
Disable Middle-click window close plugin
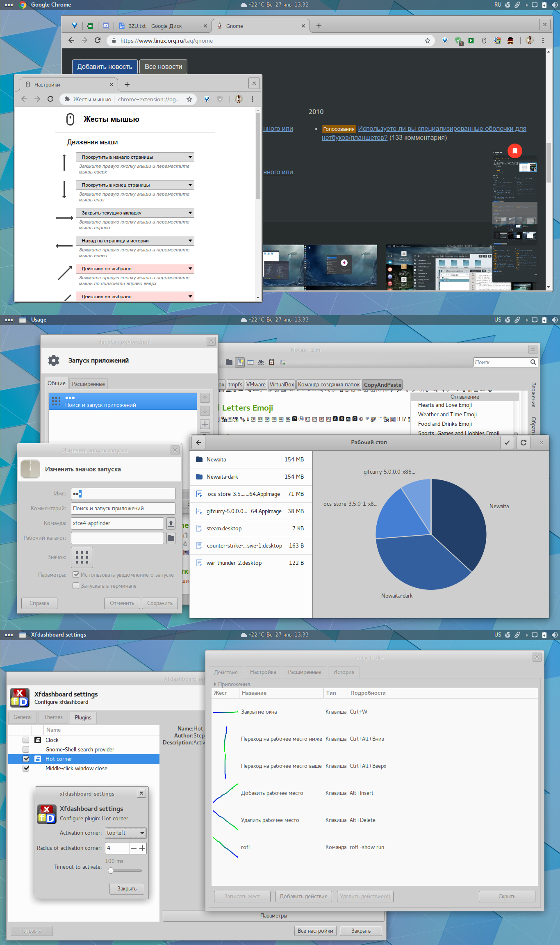click(26, 768)
